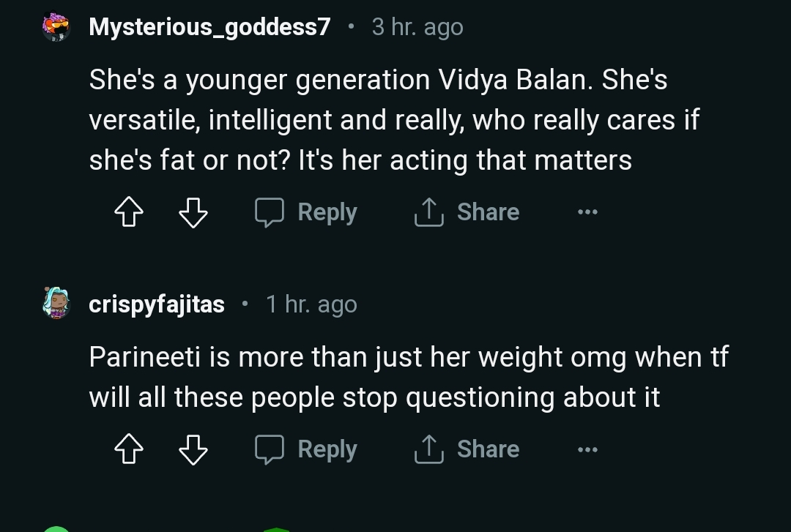
Task: Open more options for crispyfajitas' comment
Action: pos(587,449)
